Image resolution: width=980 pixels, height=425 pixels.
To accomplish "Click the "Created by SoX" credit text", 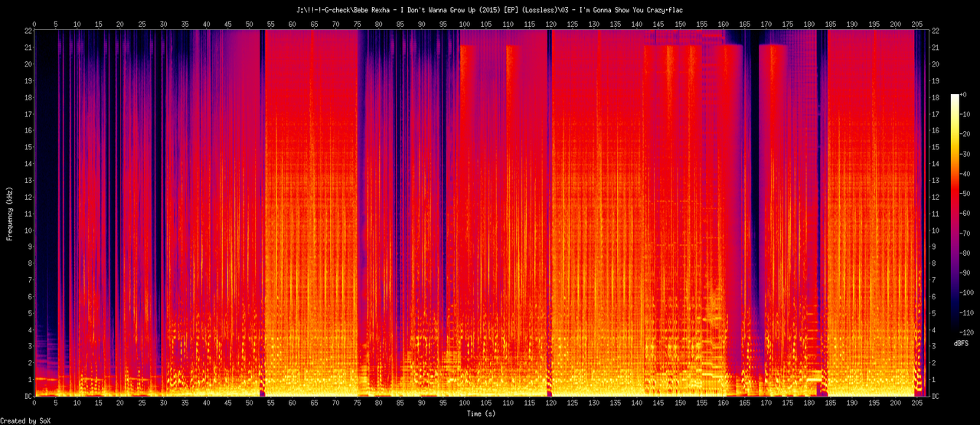I will (x=27, y=421).
